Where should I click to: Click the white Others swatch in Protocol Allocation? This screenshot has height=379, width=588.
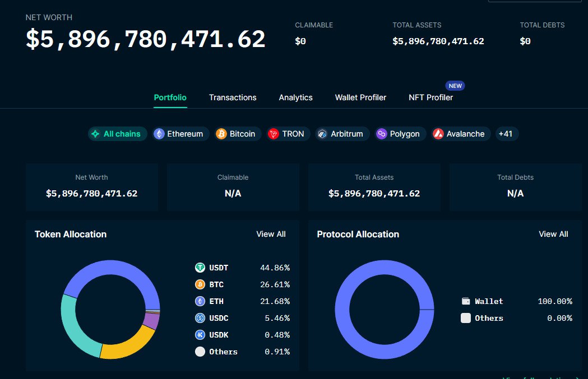[466, 318]
